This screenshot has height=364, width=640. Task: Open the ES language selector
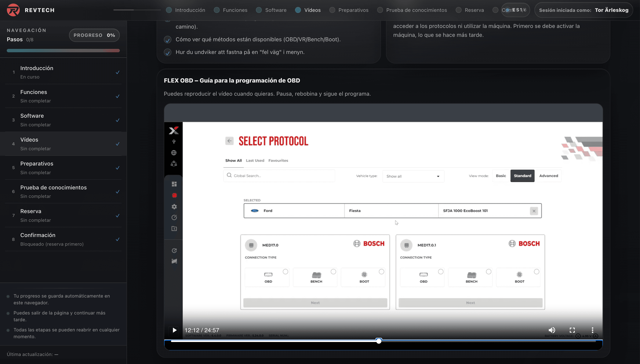[516, 10]
